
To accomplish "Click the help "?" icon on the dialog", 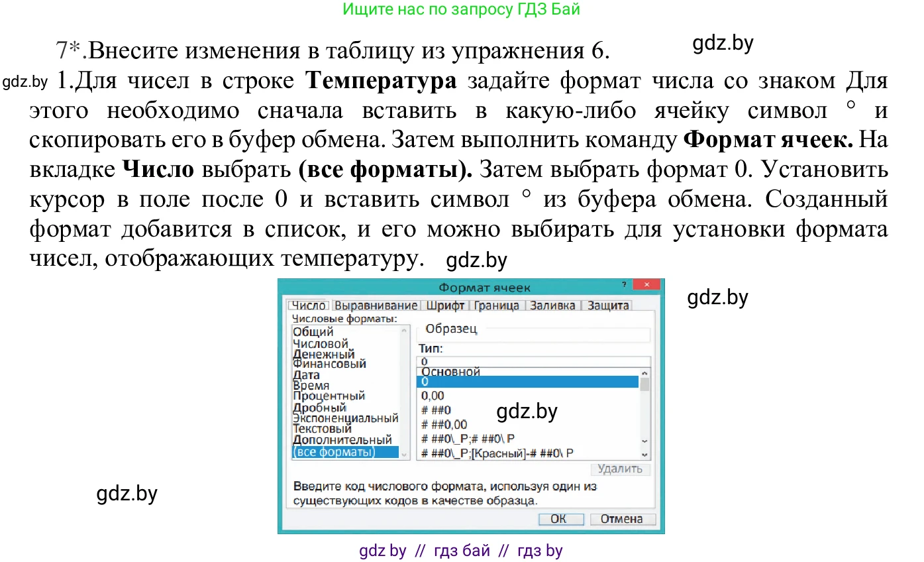I will [x=623, y=284].
